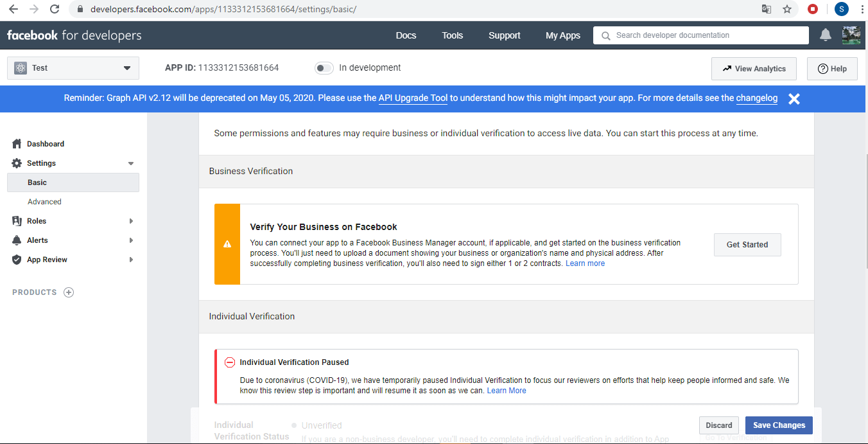This screenshot has height=444, width=868.
Task: Click the profile picture thumbnail in header
Action: tap(851, 35)
